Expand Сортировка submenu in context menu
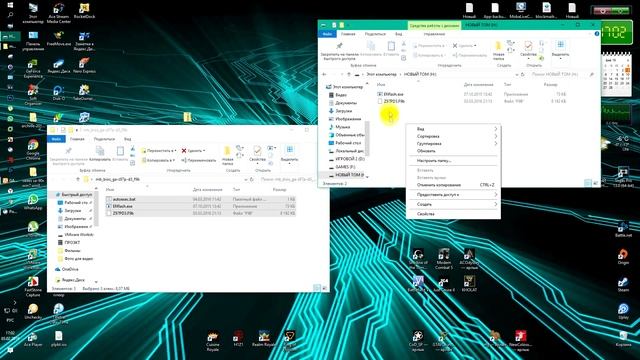The image size is (640, 360). point(453,136)
